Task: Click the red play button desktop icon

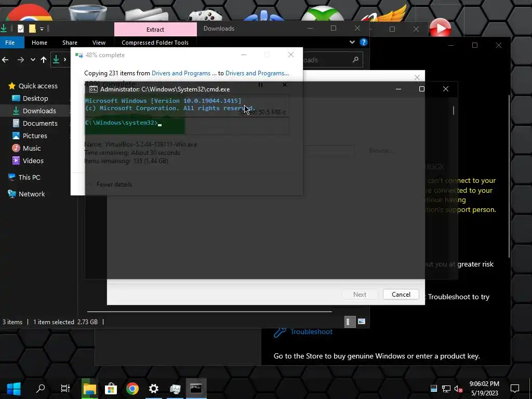Action: click(440, 28)
